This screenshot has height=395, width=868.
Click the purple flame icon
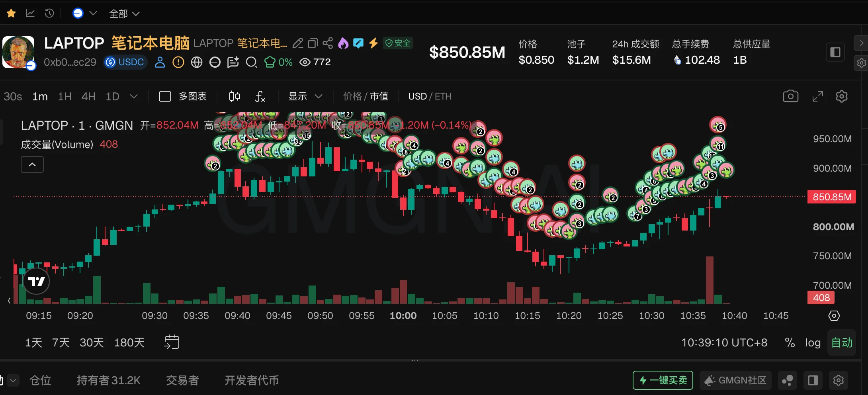(x=343, y=43)
